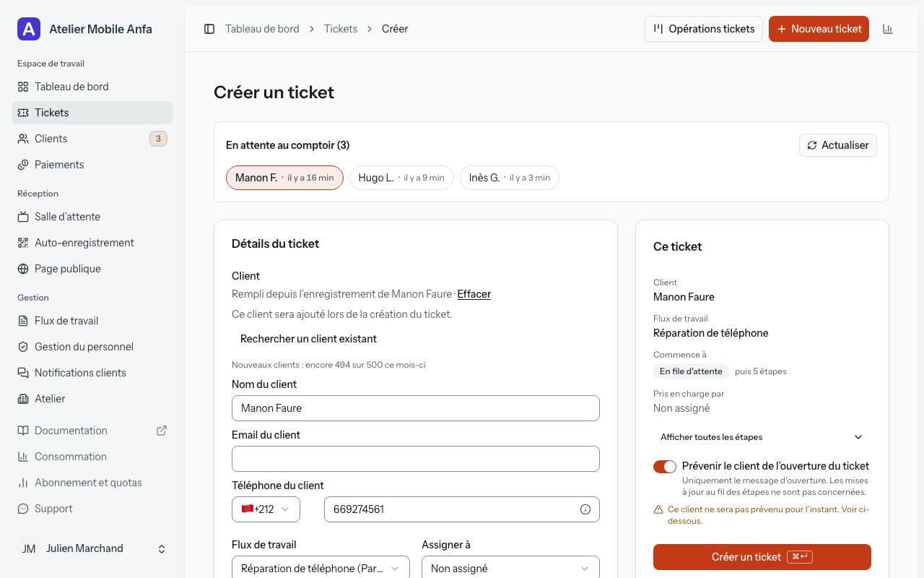Open Paiements in the sidebar
The height and width of the screenshot is (578, 924).
point(92,165)
